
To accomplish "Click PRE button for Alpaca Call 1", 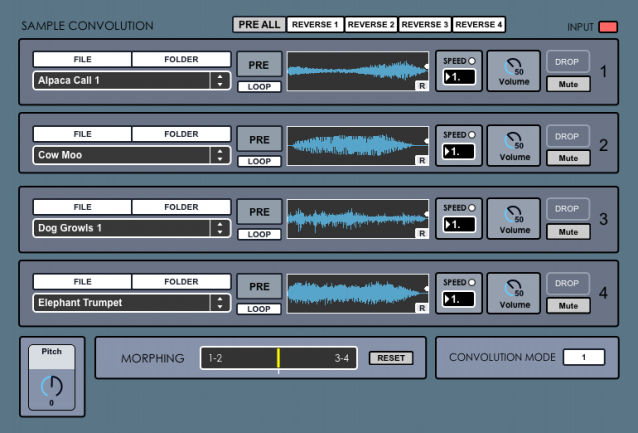I will 259,65.
